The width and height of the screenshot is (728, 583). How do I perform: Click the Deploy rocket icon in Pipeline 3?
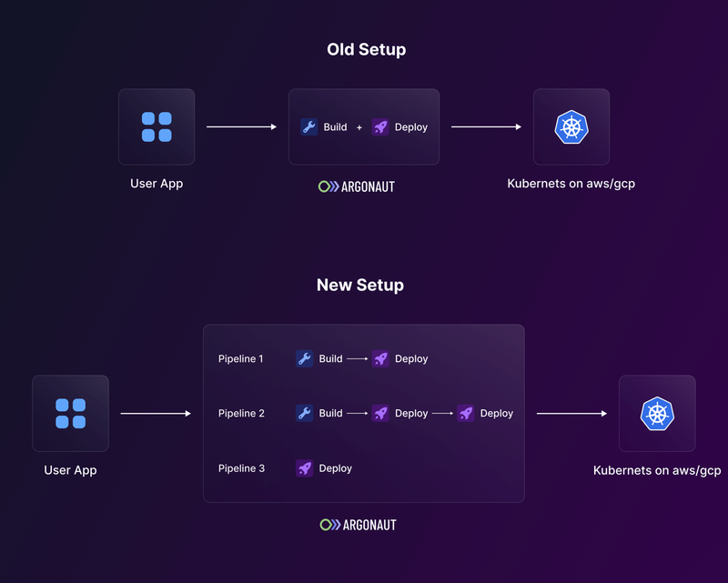tap(305, 468)
